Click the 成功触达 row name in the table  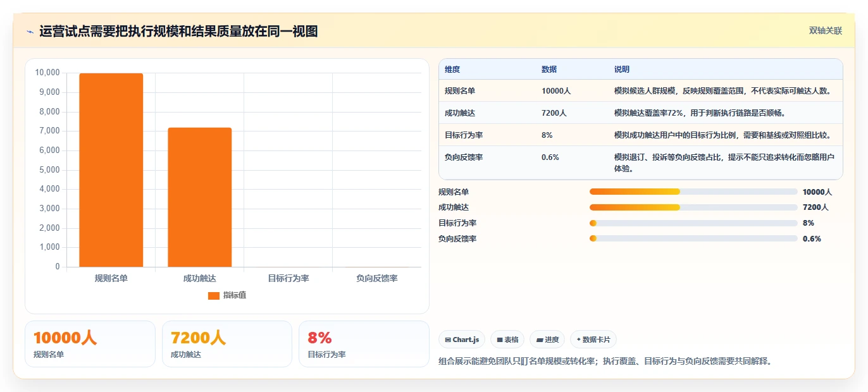pyautogui.click(x=460, y=113)
